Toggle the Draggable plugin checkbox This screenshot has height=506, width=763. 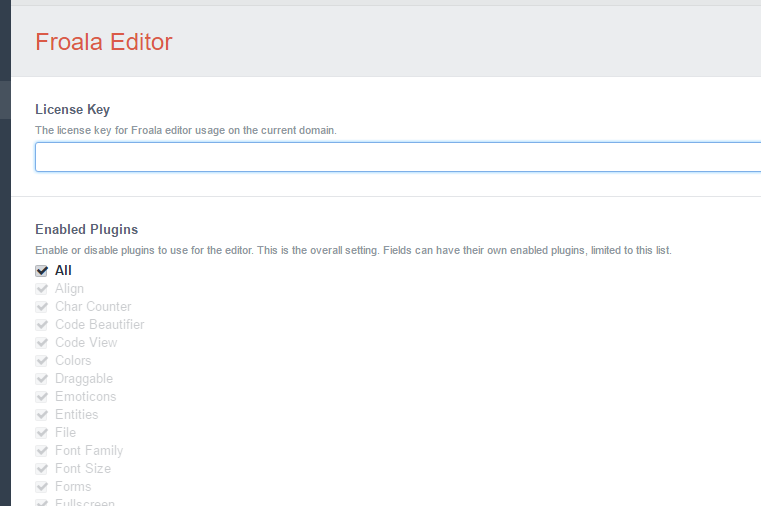click(42, 379)
